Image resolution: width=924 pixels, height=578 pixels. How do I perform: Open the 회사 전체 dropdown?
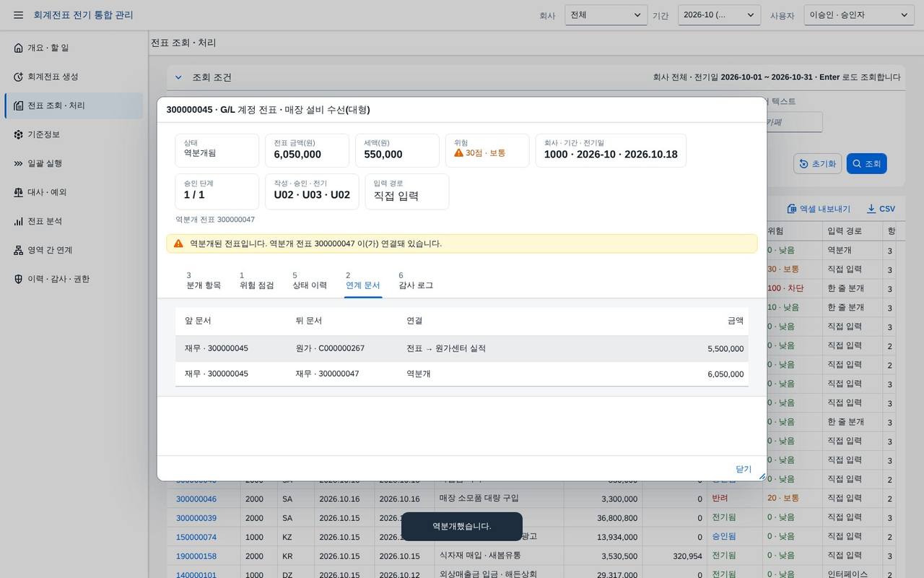coord(606,15)
